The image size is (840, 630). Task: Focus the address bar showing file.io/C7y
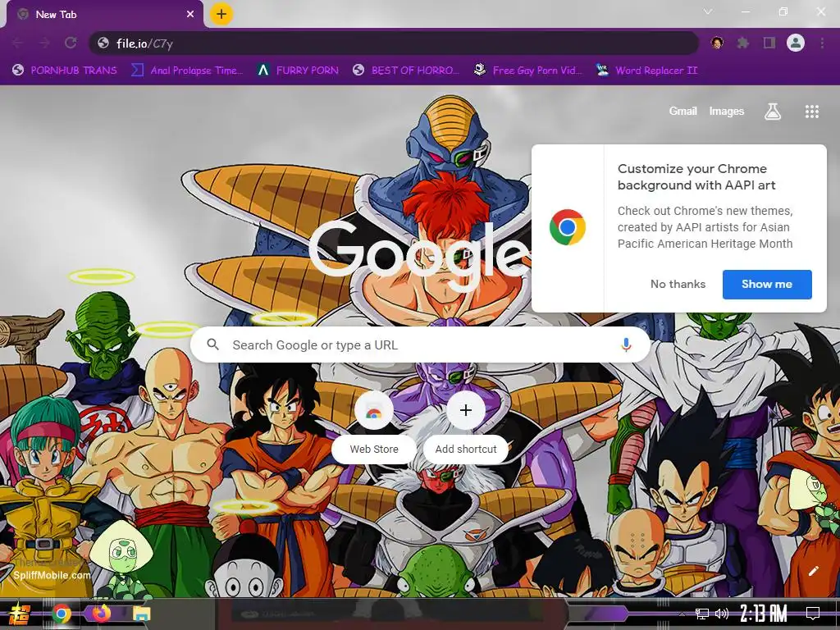(394, 43)
